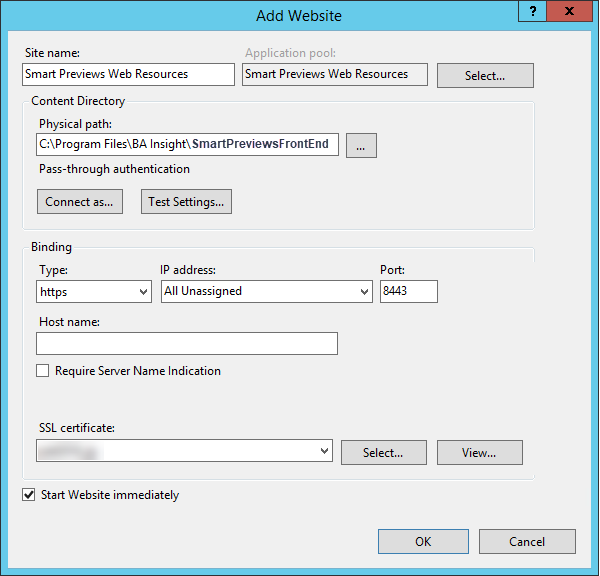600x576 pixels.
Task: Open Test Settings dialog
Action: point(186,201)
